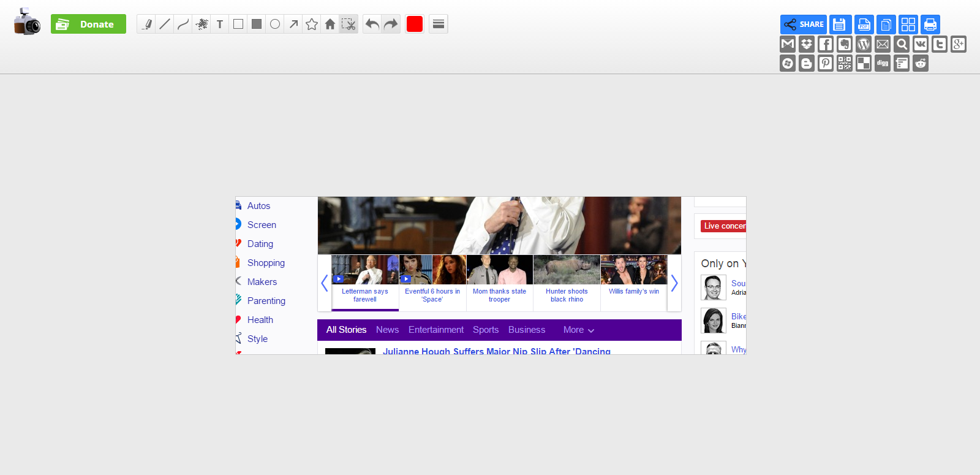Post the capture to WordPress
980x475 pixels.
pyautogui.click(x=864, y=44)
